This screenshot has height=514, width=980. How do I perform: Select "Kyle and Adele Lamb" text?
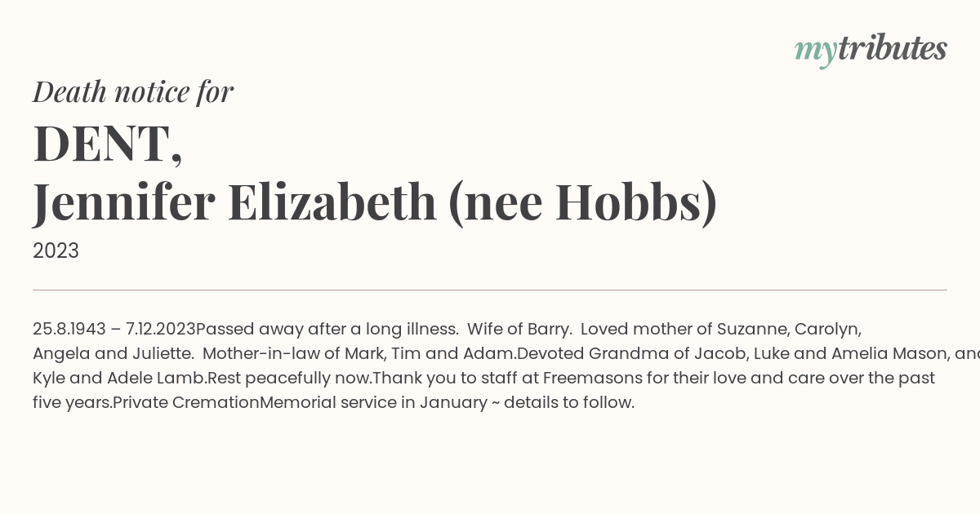tap(119, 379)
